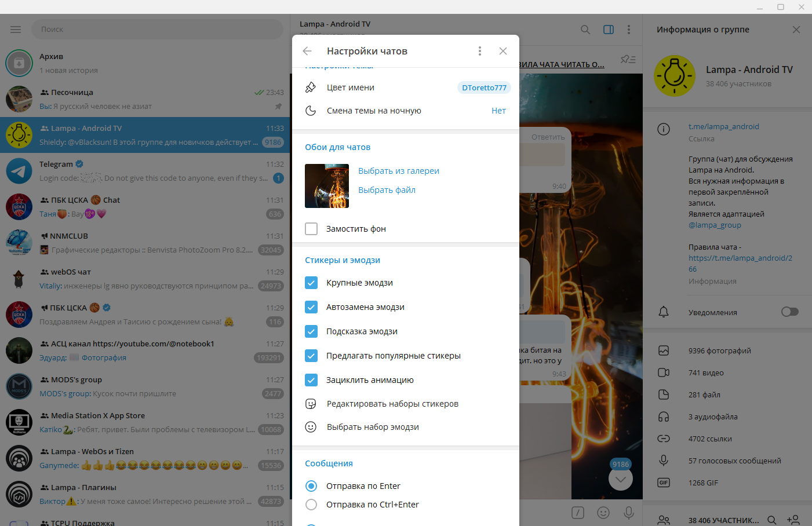Screen dimensions: 812x526
Task: Open three-dot menu in chat settings dialog
Action: click(479, 51)
